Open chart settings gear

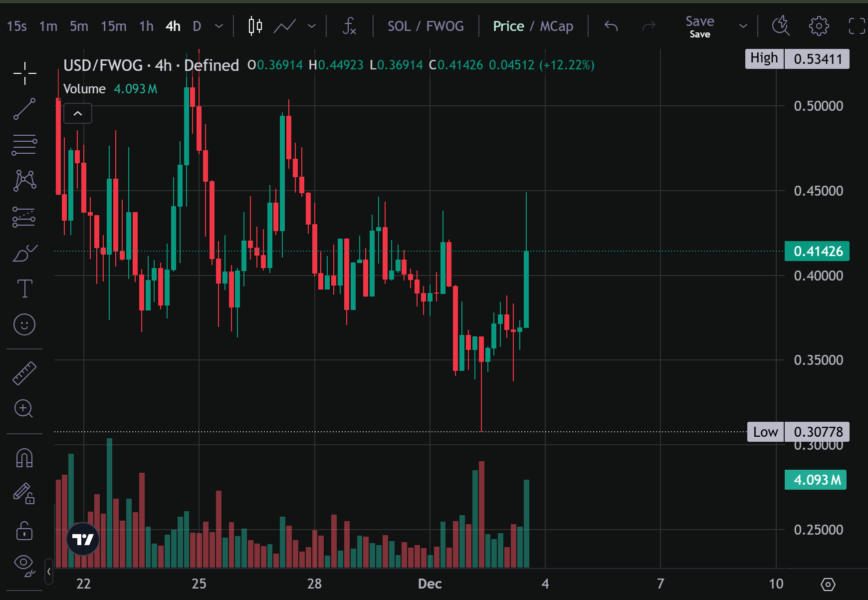coord(819,26)
